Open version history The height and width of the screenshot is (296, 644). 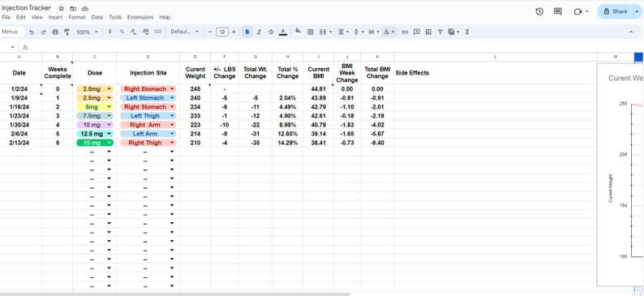[539, 11]
